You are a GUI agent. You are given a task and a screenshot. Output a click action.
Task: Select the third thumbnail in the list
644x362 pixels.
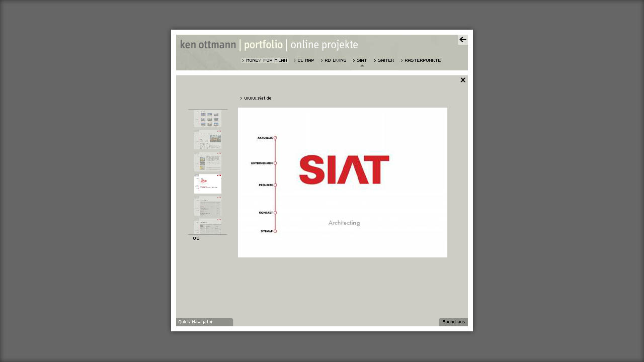208,162
